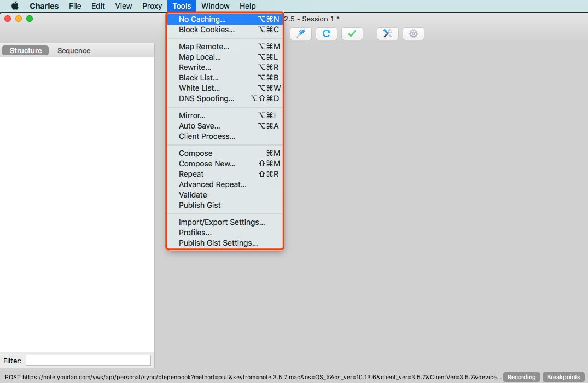The image size is (588, 383).
Task: Open Publish Gist Settings...
Action: tap(225, 243)
